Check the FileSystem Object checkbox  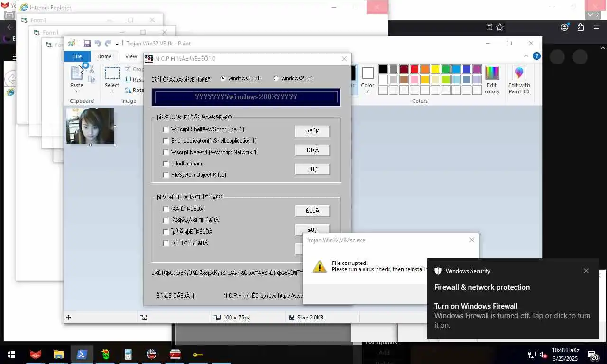[x=166, y=175]
